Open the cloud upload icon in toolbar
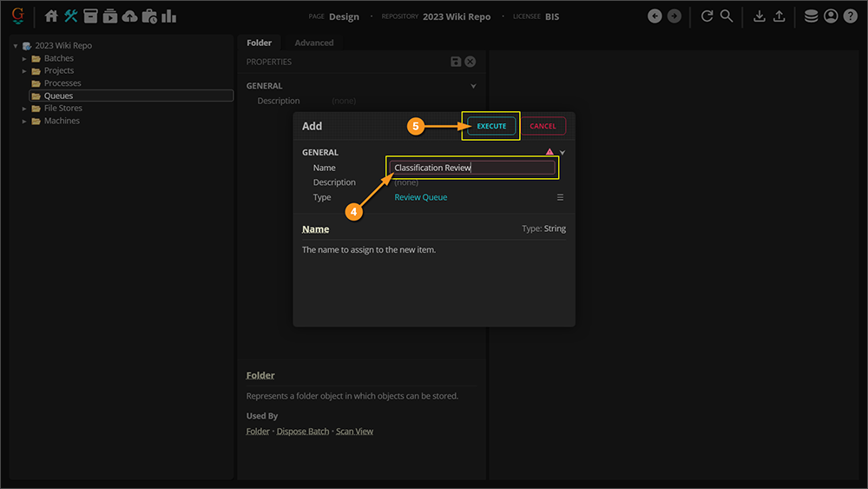Image resolution: width=868 pixels, height=489 pixels. (129, 17)
